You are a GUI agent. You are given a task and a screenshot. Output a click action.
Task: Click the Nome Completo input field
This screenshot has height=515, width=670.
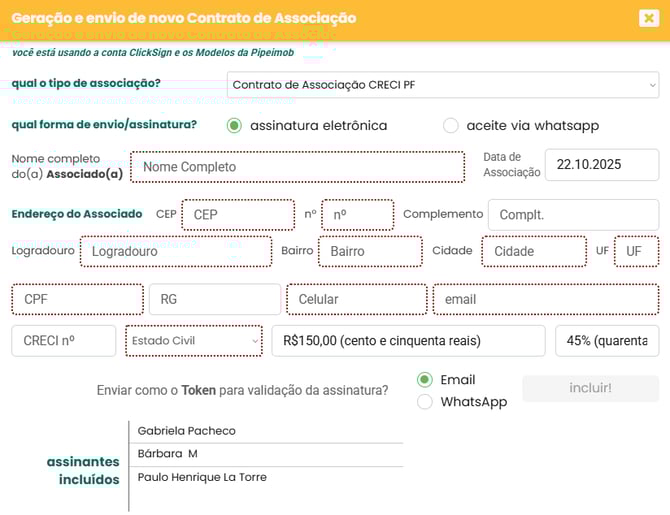[x=297, y=167]
